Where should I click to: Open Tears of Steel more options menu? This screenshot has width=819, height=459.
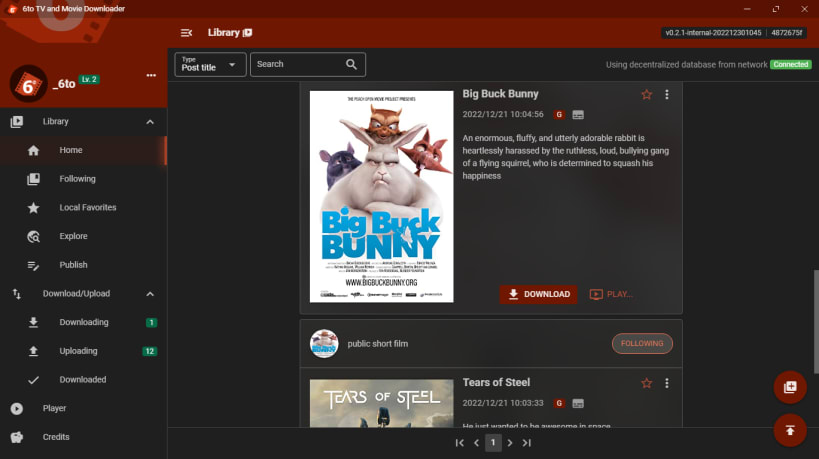666,383
